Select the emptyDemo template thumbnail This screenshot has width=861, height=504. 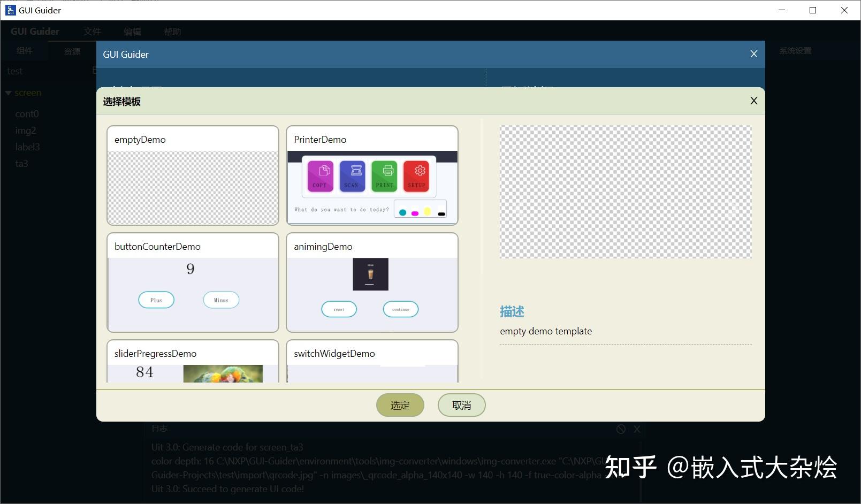193,175
